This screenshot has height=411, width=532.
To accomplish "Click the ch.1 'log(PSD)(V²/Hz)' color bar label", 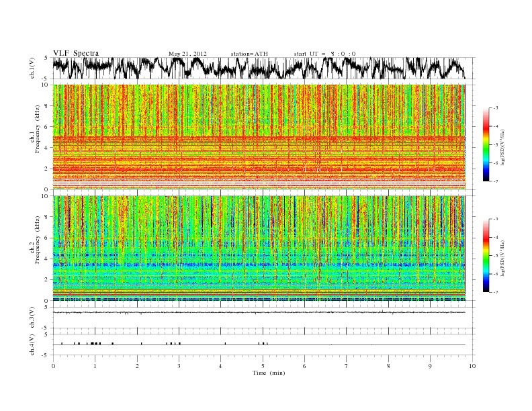I will tap(502, 147).
